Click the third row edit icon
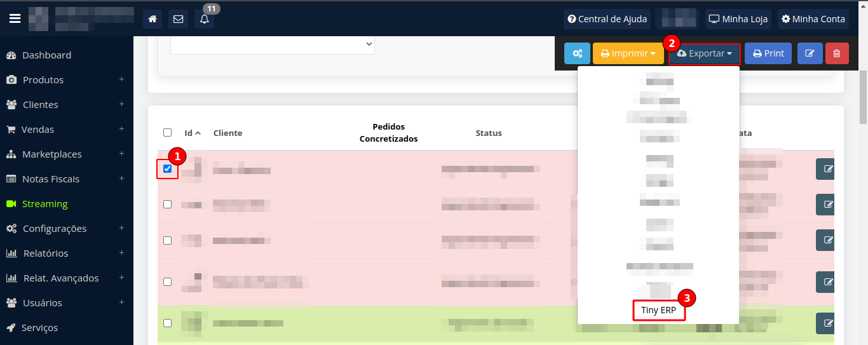Screen dimensions: 868x345 pyautogui.click(x=825, y=241)
